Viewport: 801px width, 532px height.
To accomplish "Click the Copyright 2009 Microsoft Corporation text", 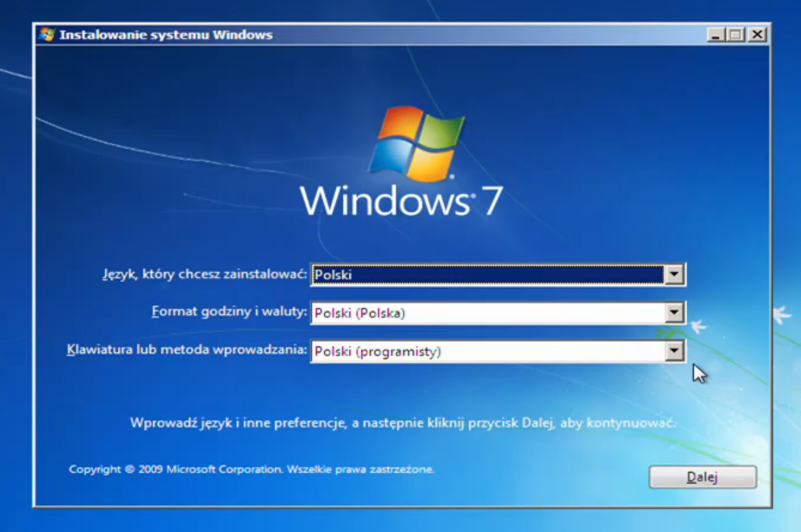I will tap(251, 470).
